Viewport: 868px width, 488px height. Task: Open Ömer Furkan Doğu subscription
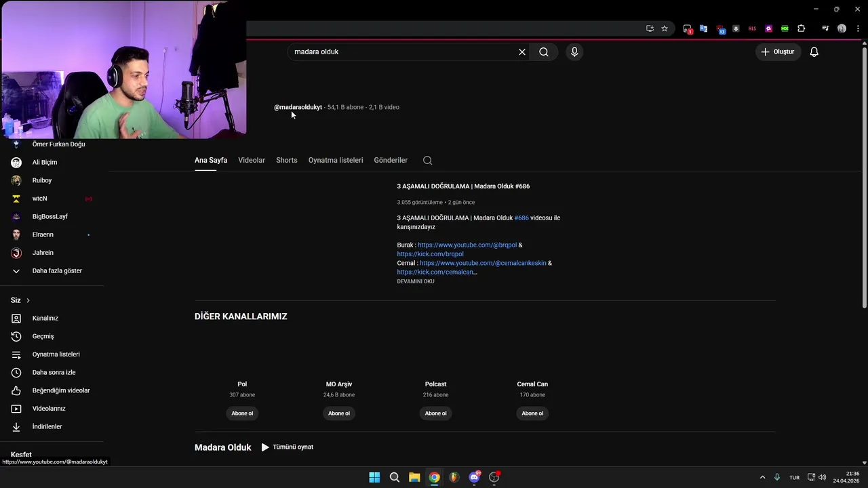pos(52,144)
